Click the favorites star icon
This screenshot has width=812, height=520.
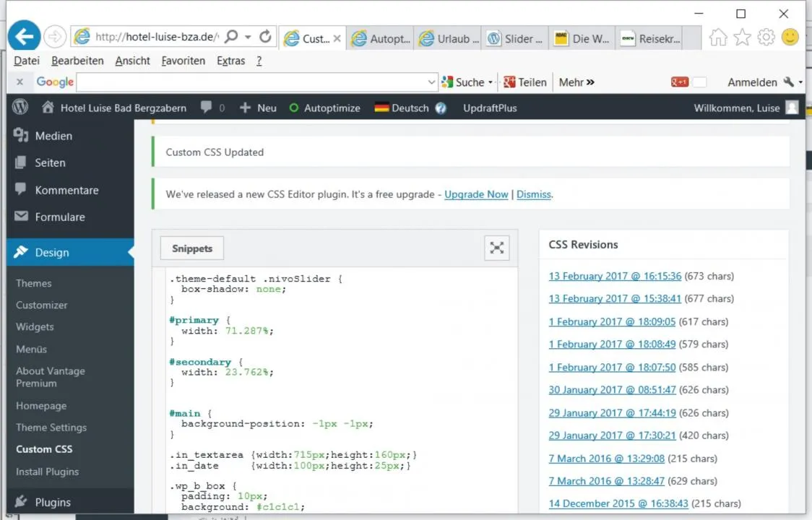click(x=742, y=38)
